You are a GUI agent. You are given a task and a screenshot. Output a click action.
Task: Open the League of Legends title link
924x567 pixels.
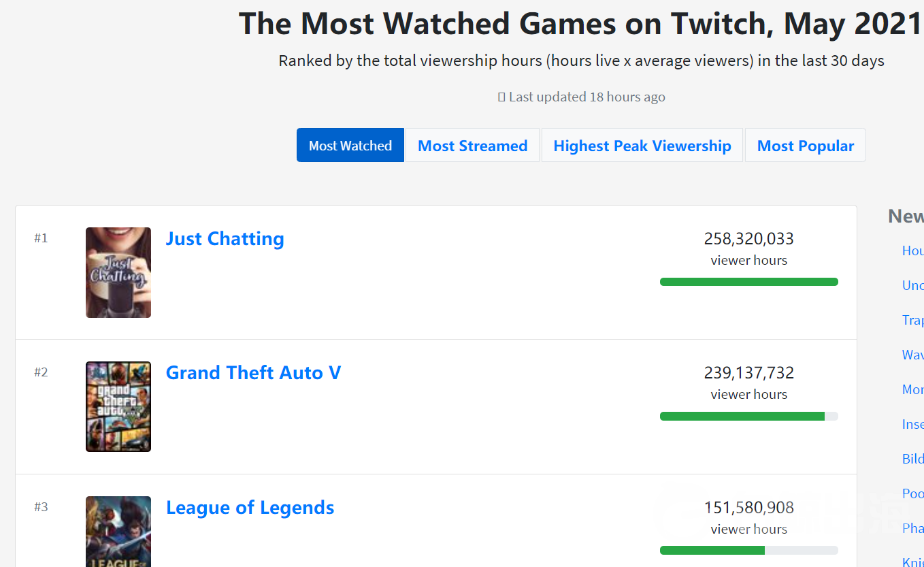pos(250,508)
